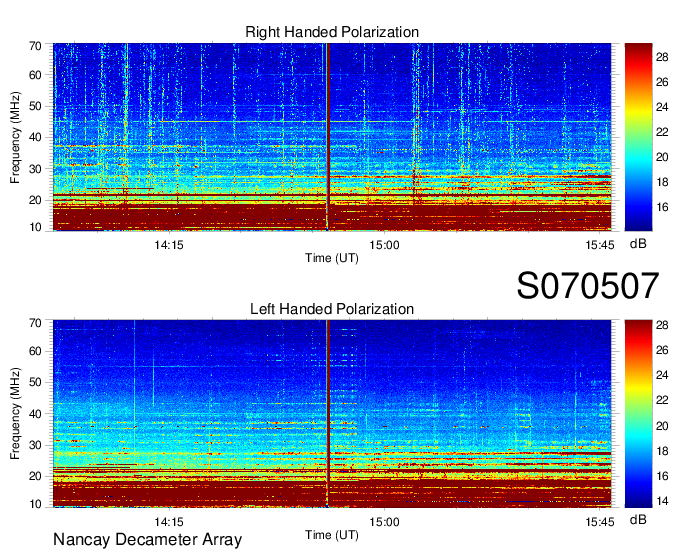Click '15:00' on the top plot's time axis
Viewport: 680px width, 552px height.
(x=384, y=245)
